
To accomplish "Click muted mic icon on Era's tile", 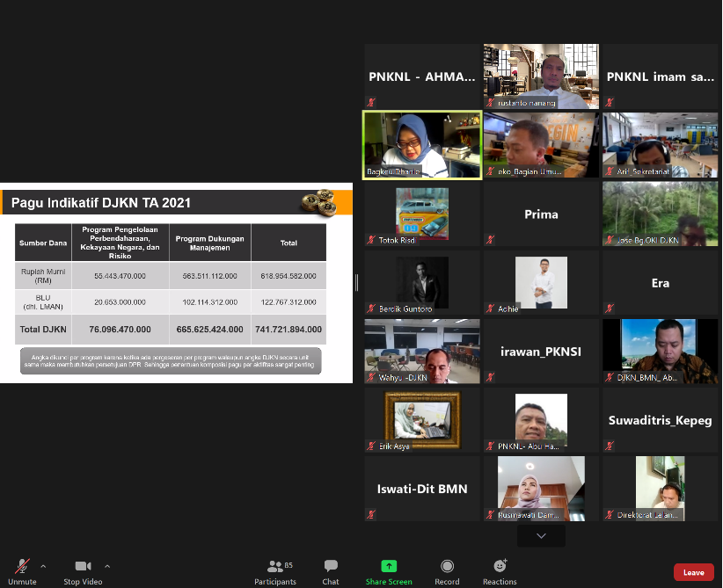I will (609, 308).
